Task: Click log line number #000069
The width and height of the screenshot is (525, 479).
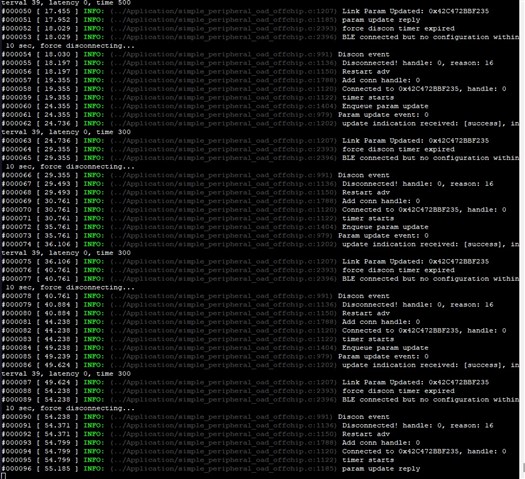Action: click(x=16, y=202)
